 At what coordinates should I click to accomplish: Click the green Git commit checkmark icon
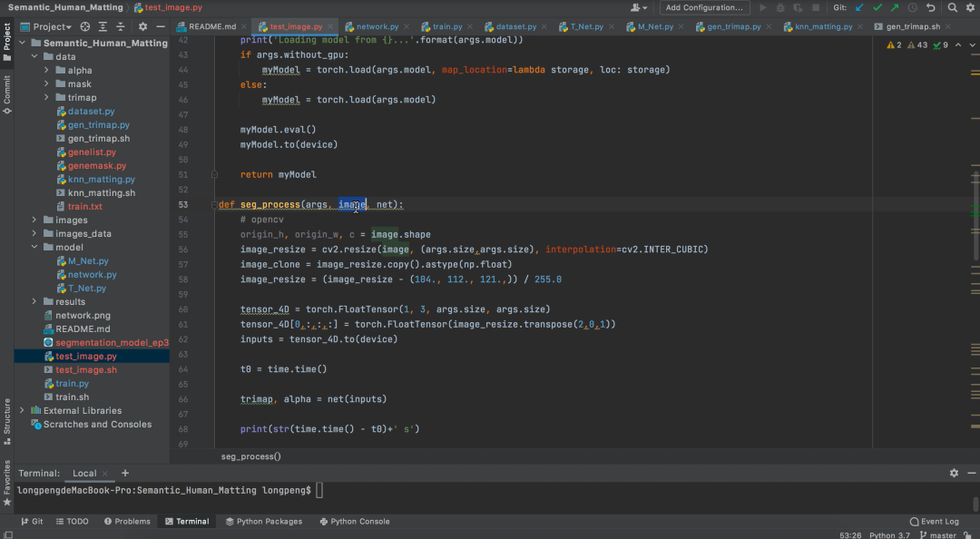[877, 7]
